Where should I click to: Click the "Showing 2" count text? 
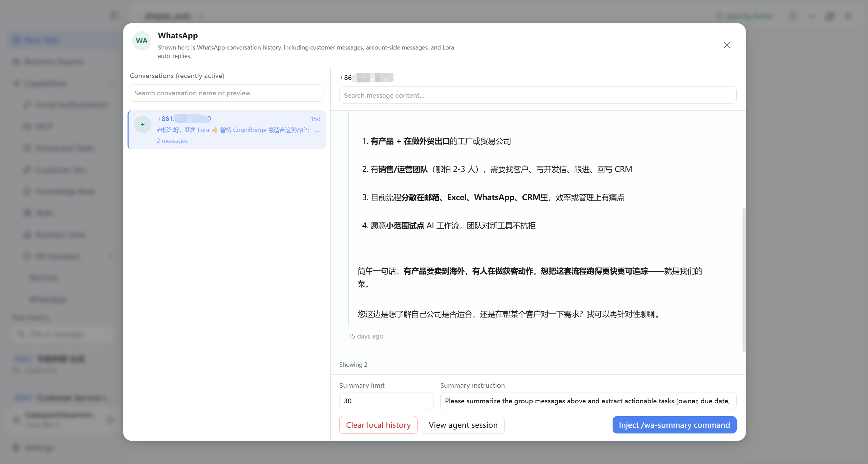coord(353,364)
